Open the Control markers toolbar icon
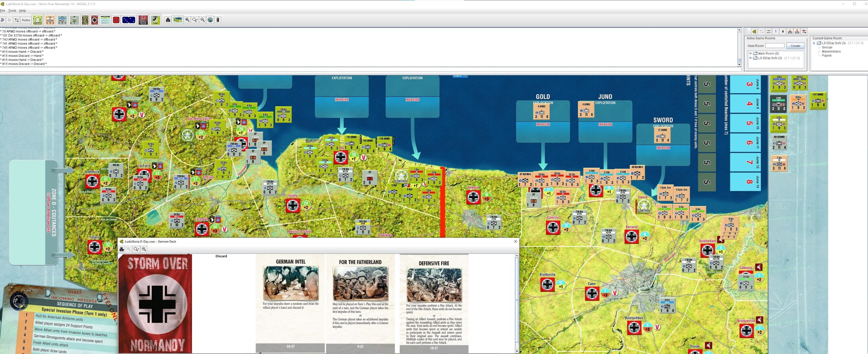This screenshot has height=354, width=868. coord(38,20)
